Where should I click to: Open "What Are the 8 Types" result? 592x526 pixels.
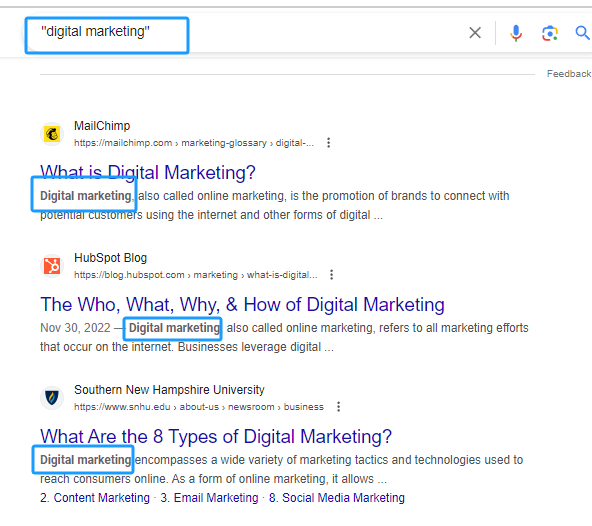click(x=216, y=437)
